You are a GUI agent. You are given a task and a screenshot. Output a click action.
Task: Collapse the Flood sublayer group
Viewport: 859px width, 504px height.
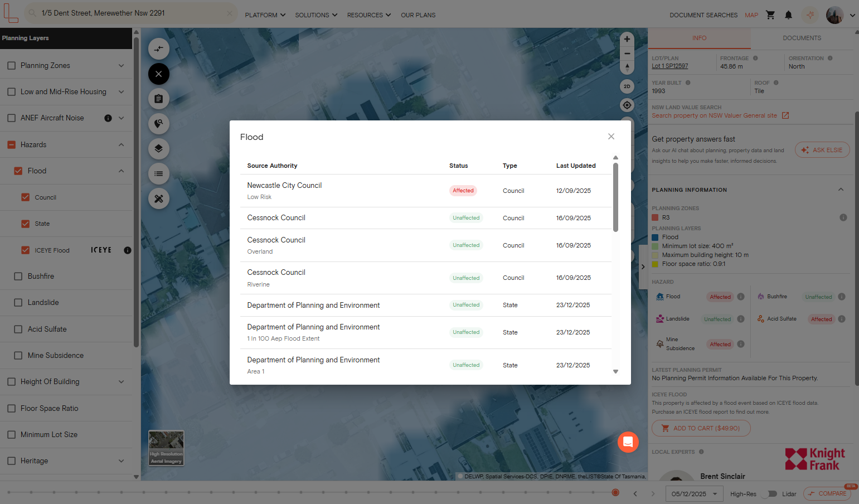(x=121, y=171)
